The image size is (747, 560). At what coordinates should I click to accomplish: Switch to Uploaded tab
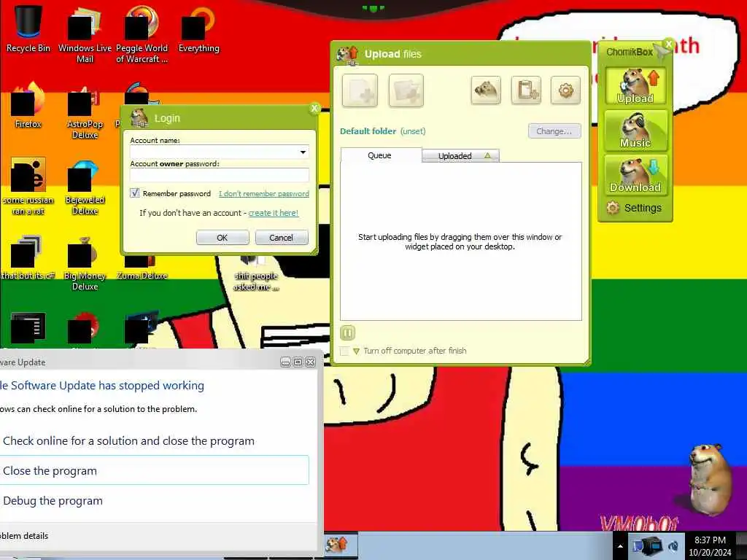(x=461, y=156)
